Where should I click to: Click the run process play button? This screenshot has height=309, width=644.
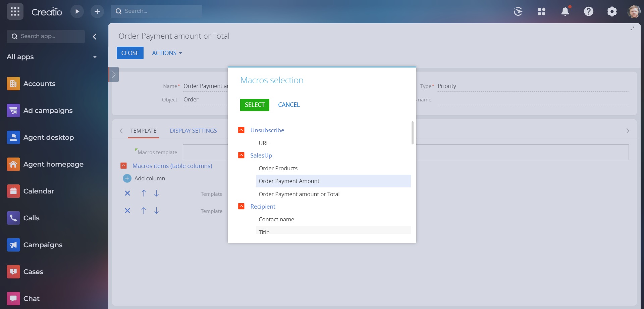pos(77,11)
